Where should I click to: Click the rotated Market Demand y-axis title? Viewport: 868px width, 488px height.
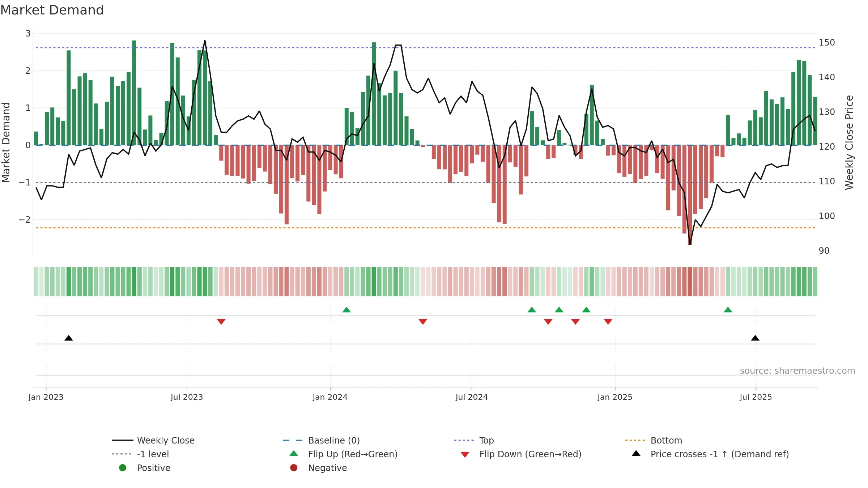click(x=6, y=142)
